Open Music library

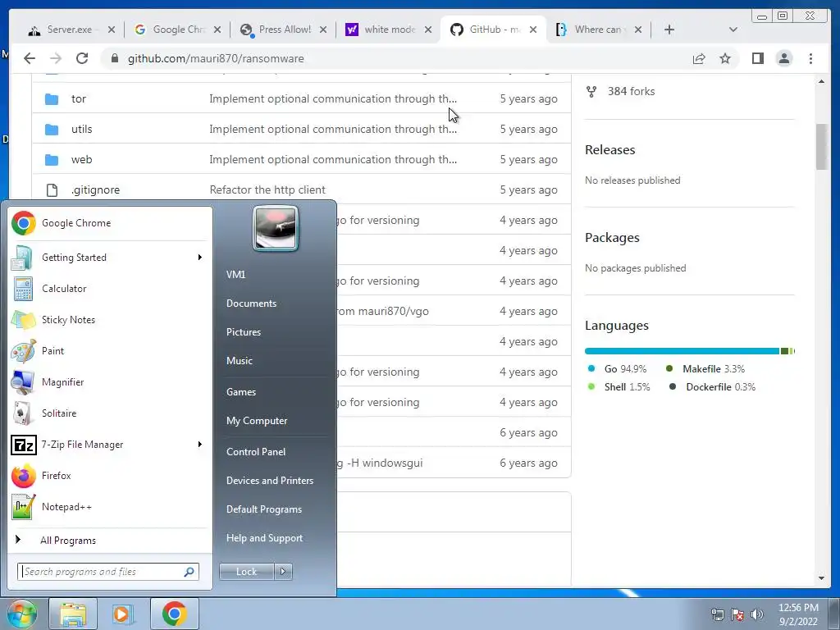tap(239, 361)
